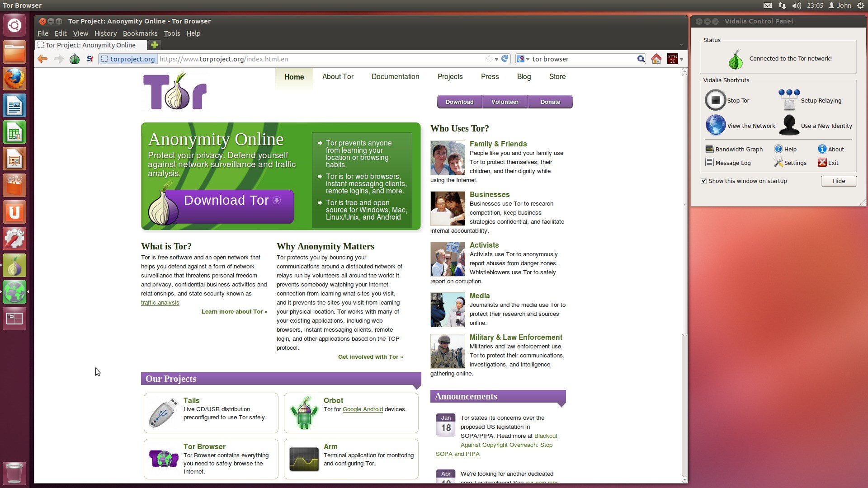Select the Documentation tab on torproject.org

point(395,76)
